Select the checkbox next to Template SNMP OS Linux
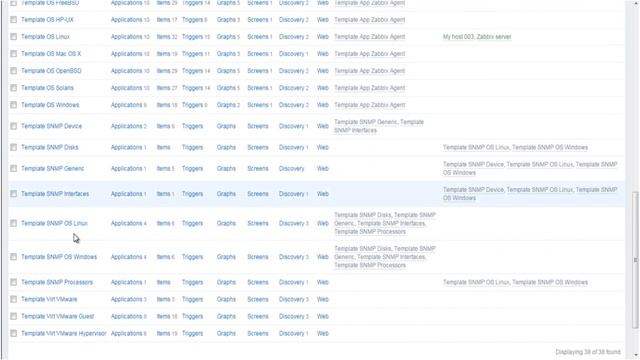Screen dimensions: 640x360 [13, 223]
